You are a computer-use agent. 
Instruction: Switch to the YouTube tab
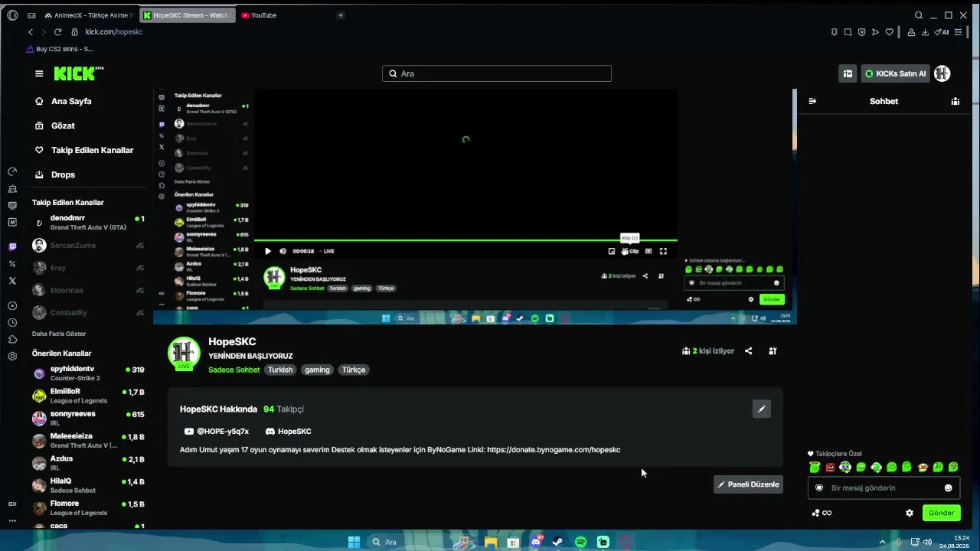264,15
